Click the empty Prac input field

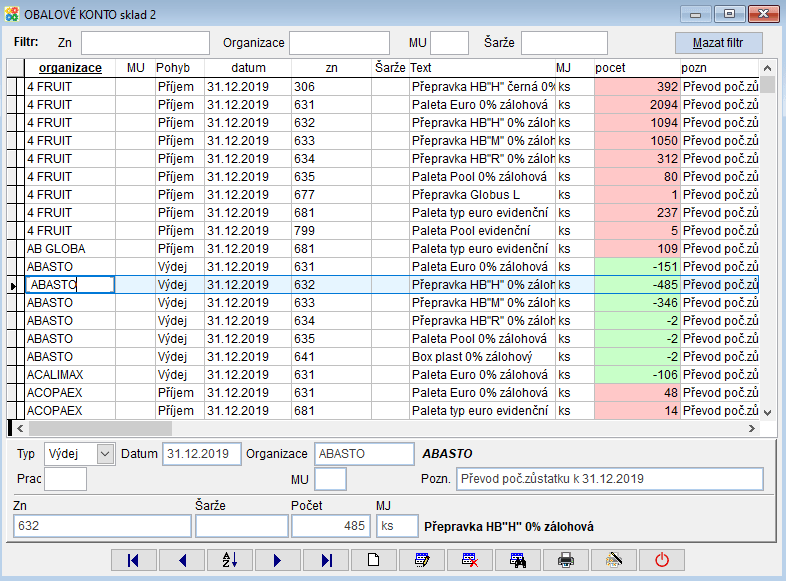click(65, 479)
